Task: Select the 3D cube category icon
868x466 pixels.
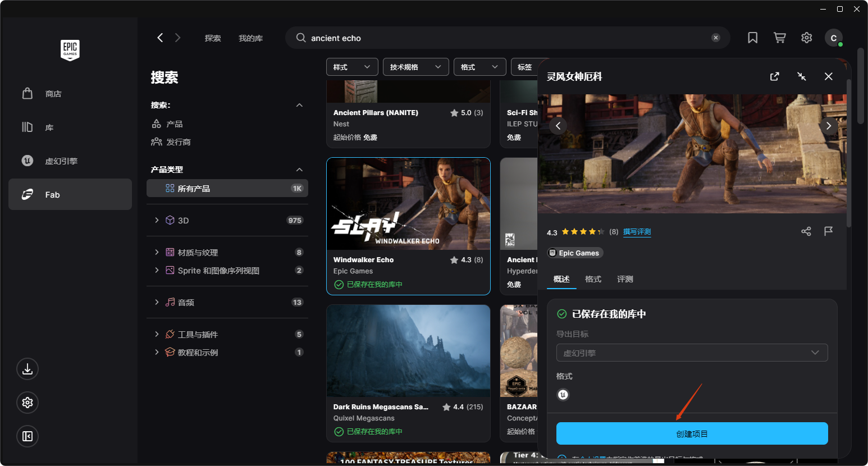Action: coord(170,220)
